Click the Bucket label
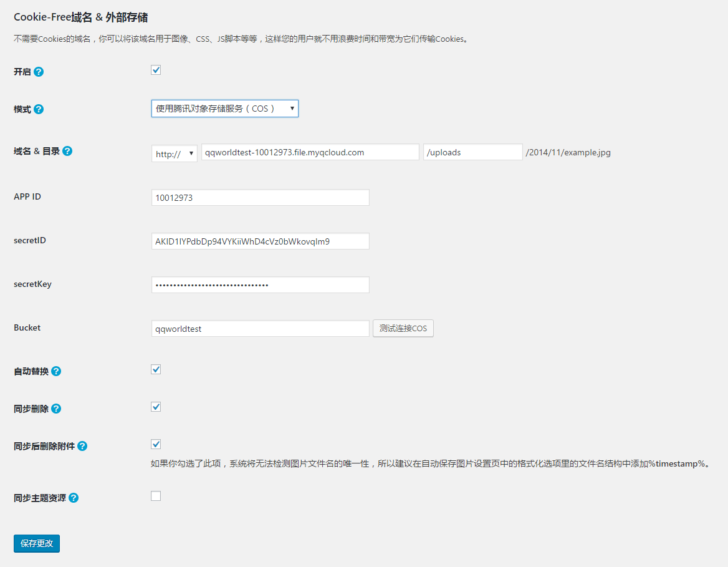Viewport: 728px width, 567px height. pyautogui.click(x=27, y=327)
